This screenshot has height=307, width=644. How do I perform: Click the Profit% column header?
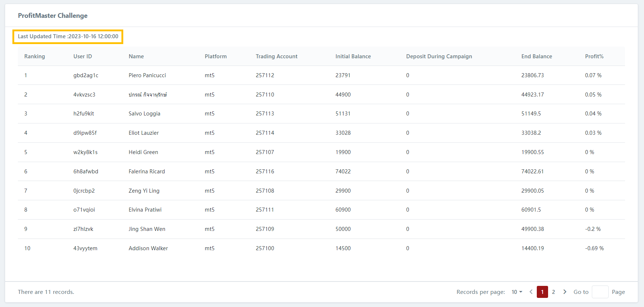[x=594, y=56]
